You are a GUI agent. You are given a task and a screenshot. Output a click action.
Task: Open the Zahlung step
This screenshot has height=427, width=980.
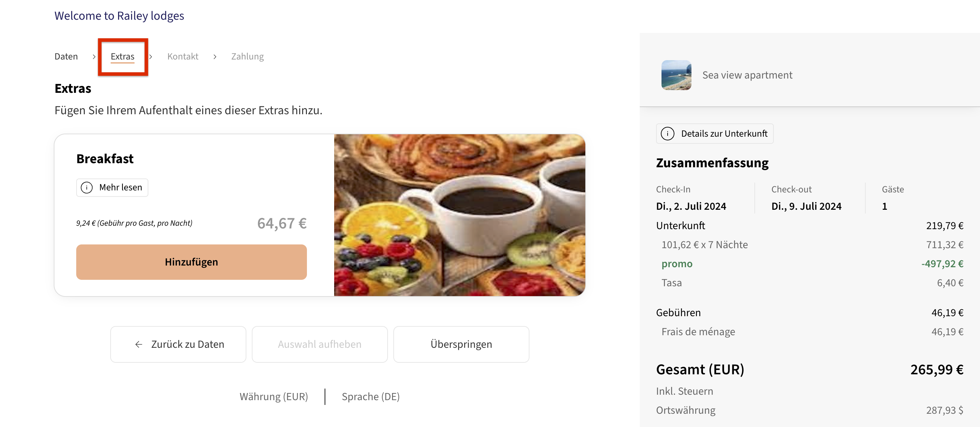[x=247, y=56]
